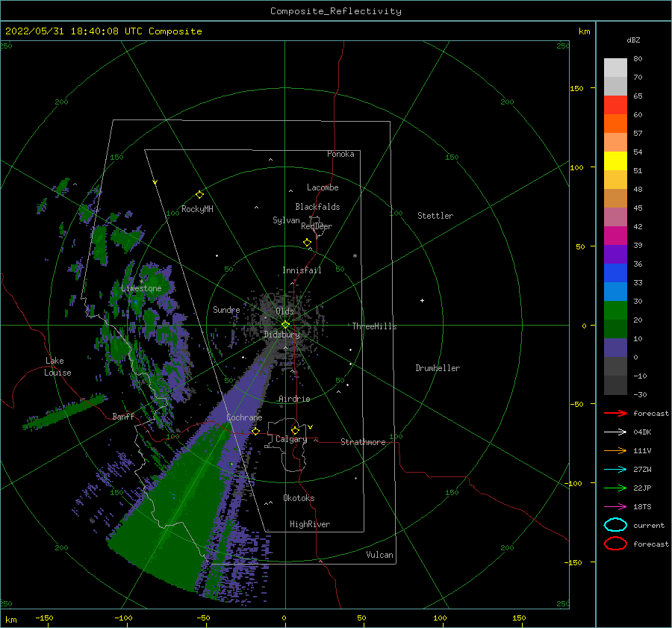Click the Ponoka town label
The width and height of the screenshot is (672, 628).
click(x=340, y=154)
